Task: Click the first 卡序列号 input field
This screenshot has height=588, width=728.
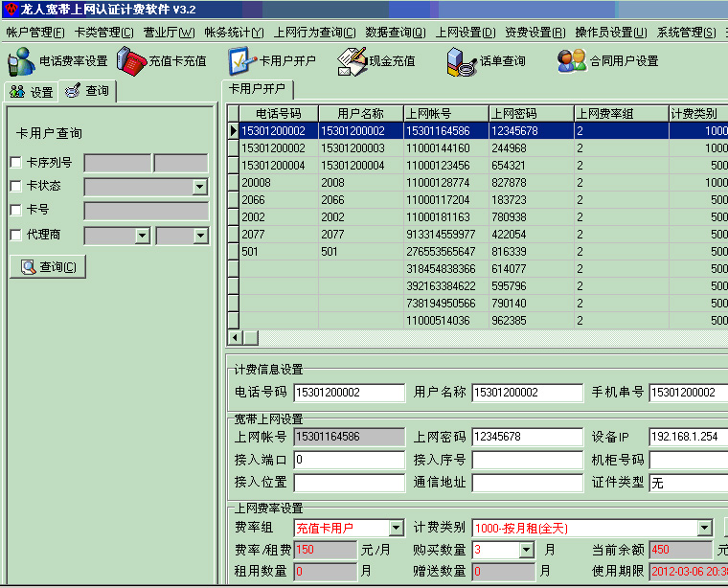Action: pos(118,164)
